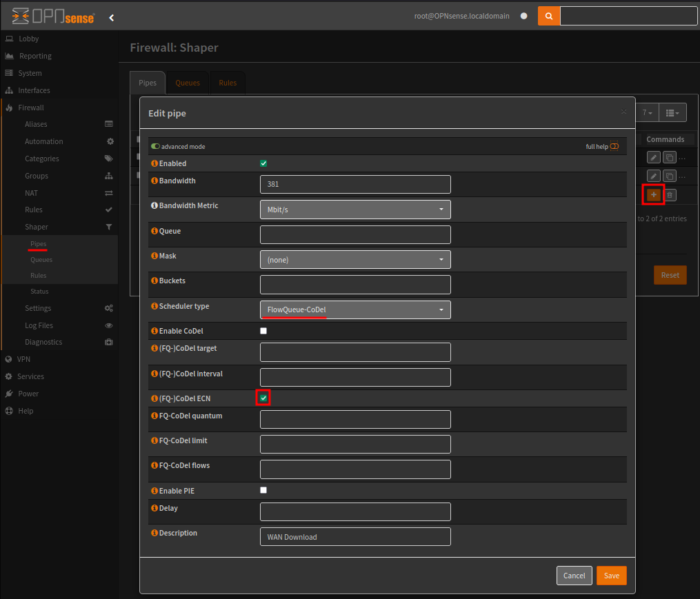Open the Scheduler type dropdown
700x599 pixels.
[x=355, y=309]
